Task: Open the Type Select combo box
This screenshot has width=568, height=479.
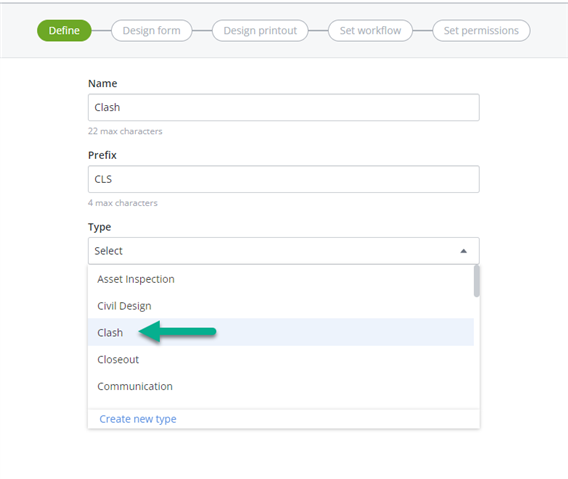Action: (x=284, y=251)
